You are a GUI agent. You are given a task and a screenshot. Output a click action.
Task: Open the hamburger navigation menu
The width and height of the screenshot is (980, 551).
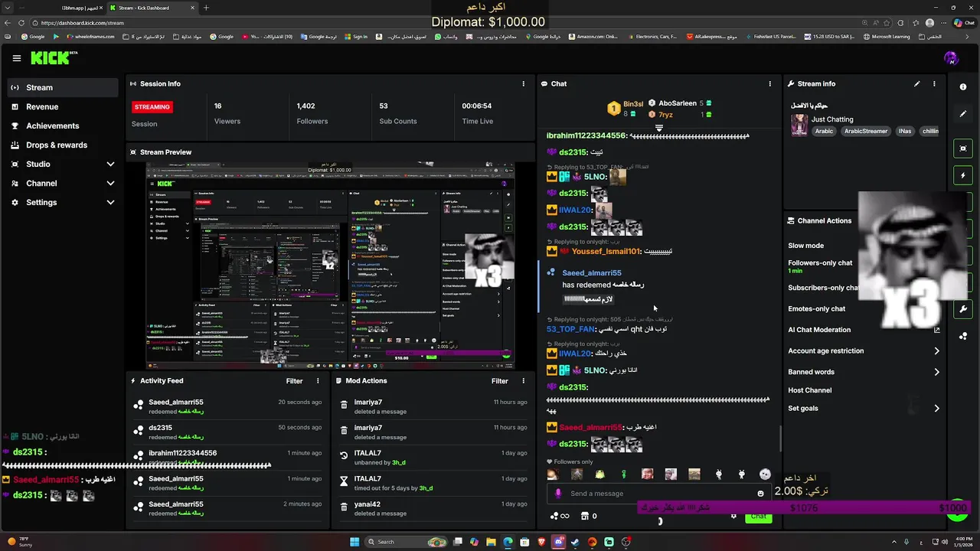tap(16, 58)
